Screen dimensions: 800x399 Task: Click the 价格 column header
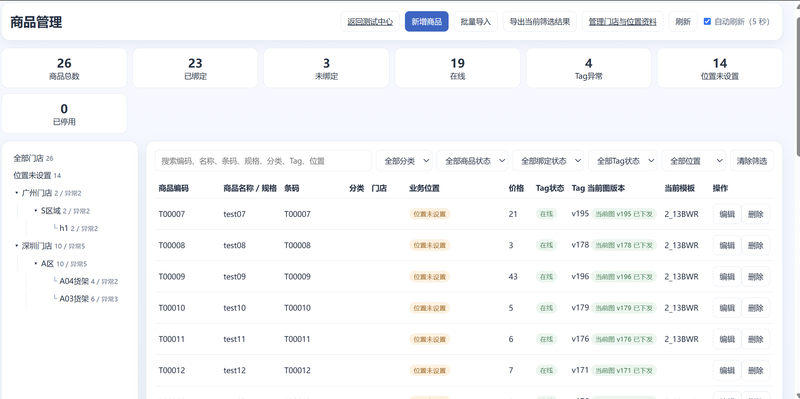516,188
